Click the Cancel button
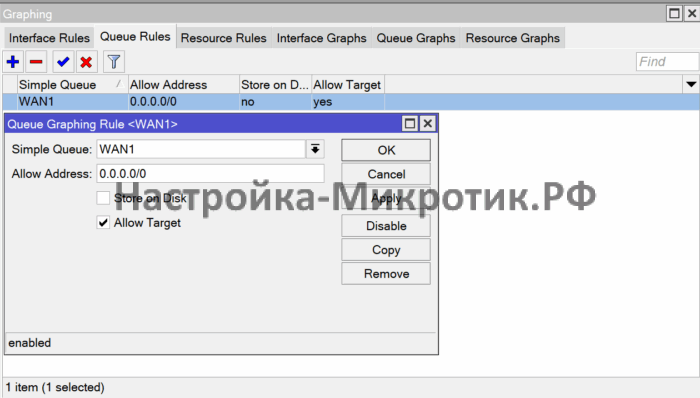This screenshot has height=398, width=700. (386, 174)
